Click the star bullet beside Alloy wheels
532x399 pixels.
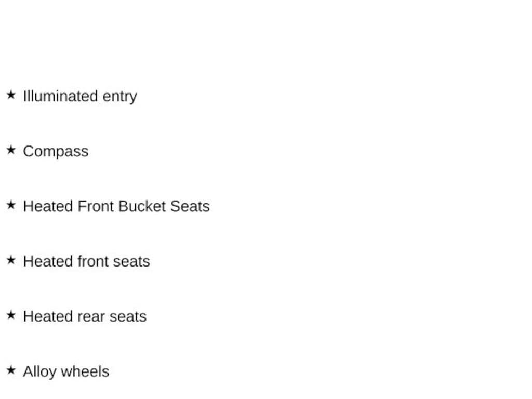(11, 370)
